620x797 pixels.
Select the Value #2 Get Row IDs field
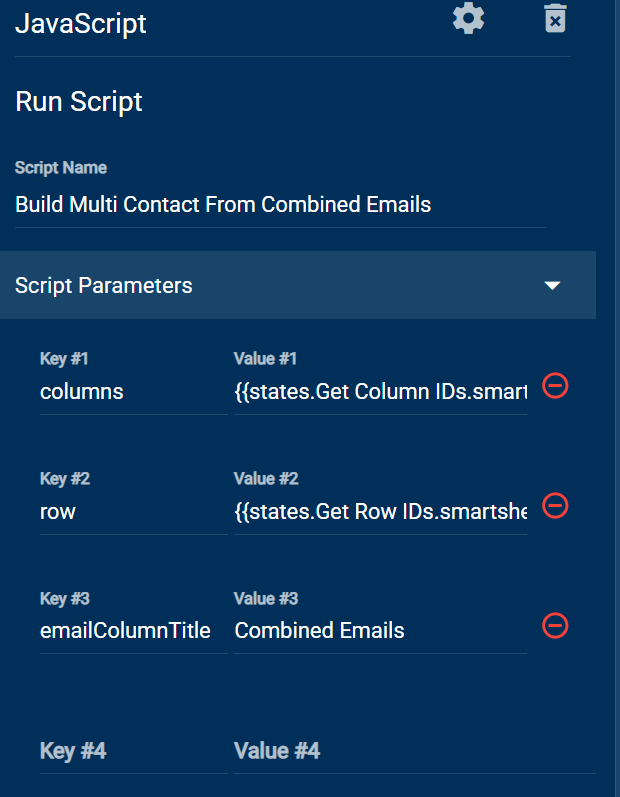point(381,511)
